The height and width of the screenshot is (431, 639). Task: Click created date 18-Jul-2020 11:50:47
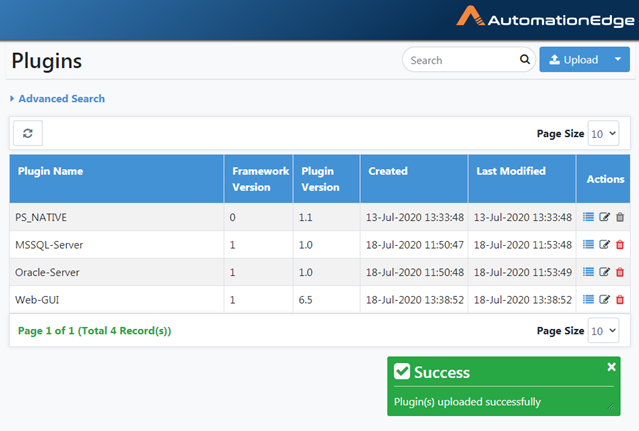coord(415,245)
